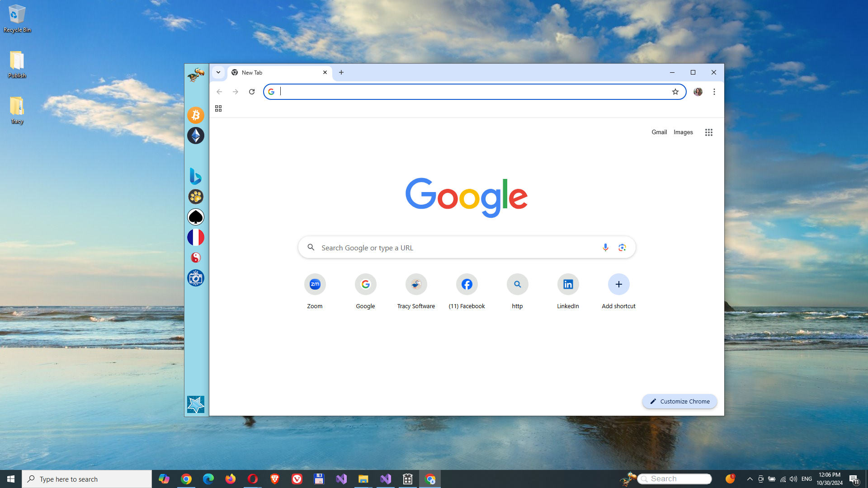Open Chrome's three-dot menu

[714, 92]
